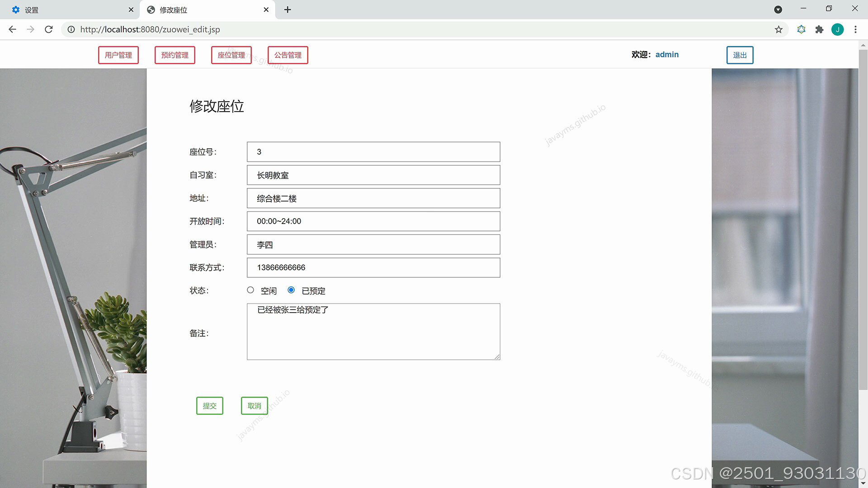Viewport: 868px width, 488px height.
Task: Focus the 座位号 input field
Action: [x=373, y=152]
